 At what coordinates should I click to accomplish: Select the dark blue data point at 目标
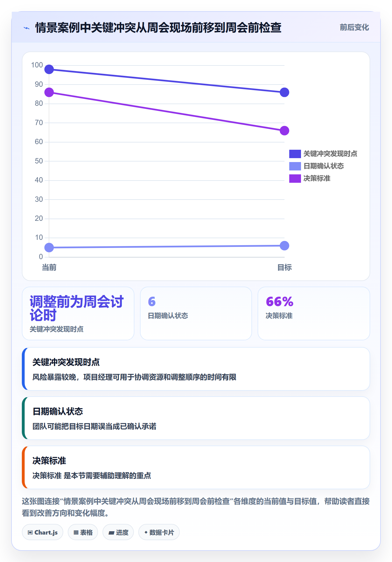(284, 92)
